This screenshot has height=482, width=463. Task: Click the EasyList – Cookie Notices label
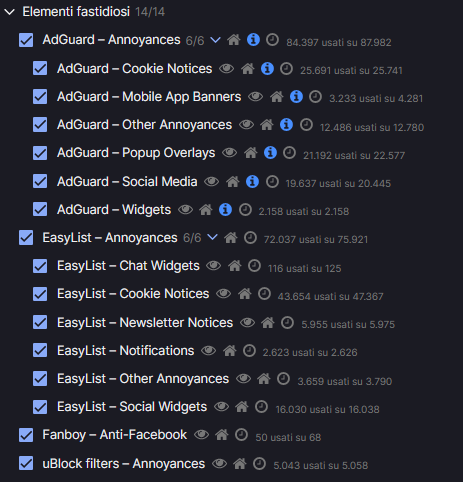point(133,294)
